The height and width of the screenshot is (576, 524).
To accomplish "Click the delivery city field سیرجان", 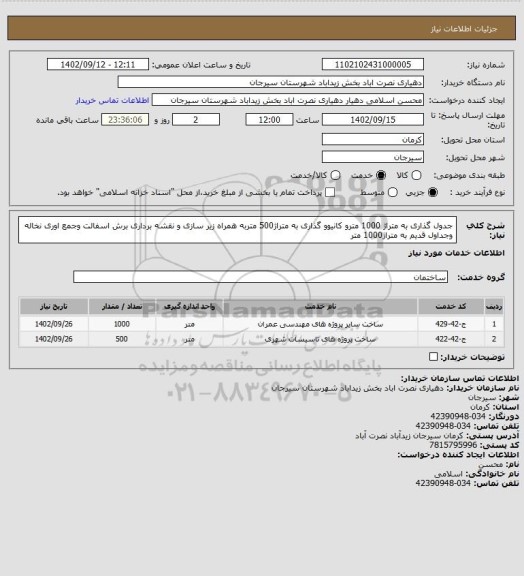I will click(373, 157).
